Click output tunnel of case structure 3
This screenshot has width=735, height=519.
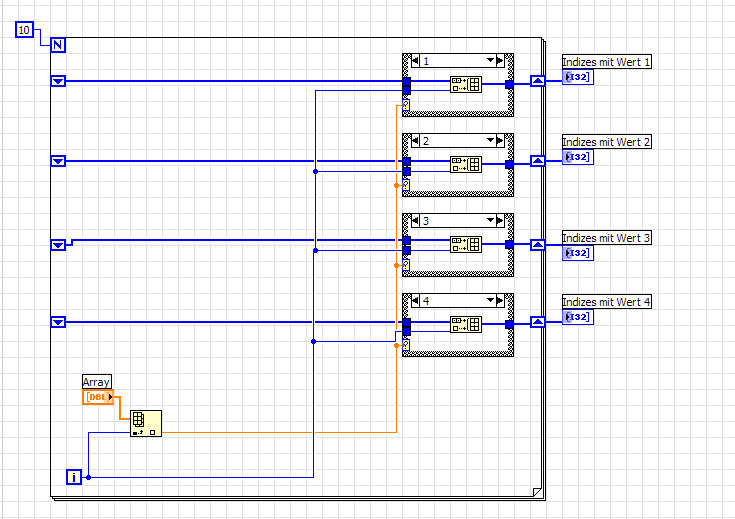click(x=510, y=245)
